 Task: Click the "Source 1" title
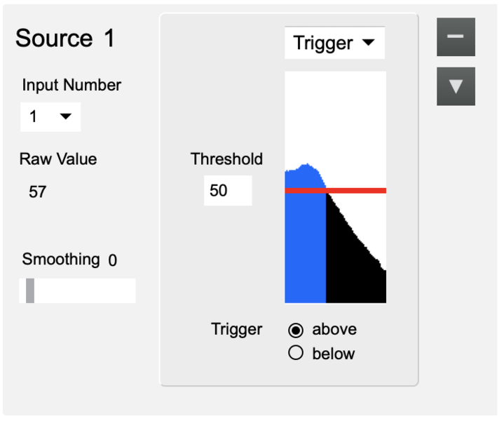pyautogui.click(x=65, y=39)
